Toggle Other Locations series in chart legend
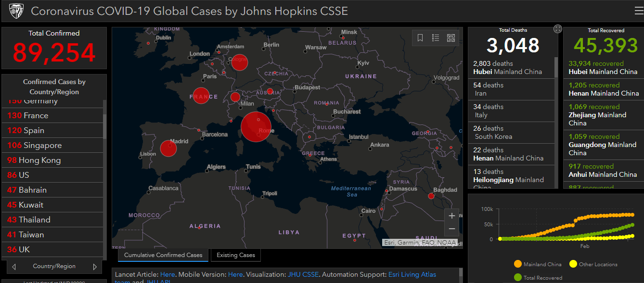 click(x=593, y=264)
